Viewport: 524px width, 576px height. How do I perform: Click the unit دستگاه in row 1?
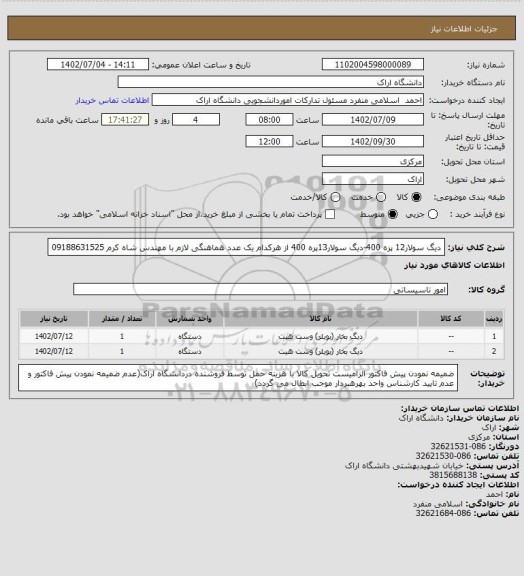pyautogui.click(x=190, y=336)
